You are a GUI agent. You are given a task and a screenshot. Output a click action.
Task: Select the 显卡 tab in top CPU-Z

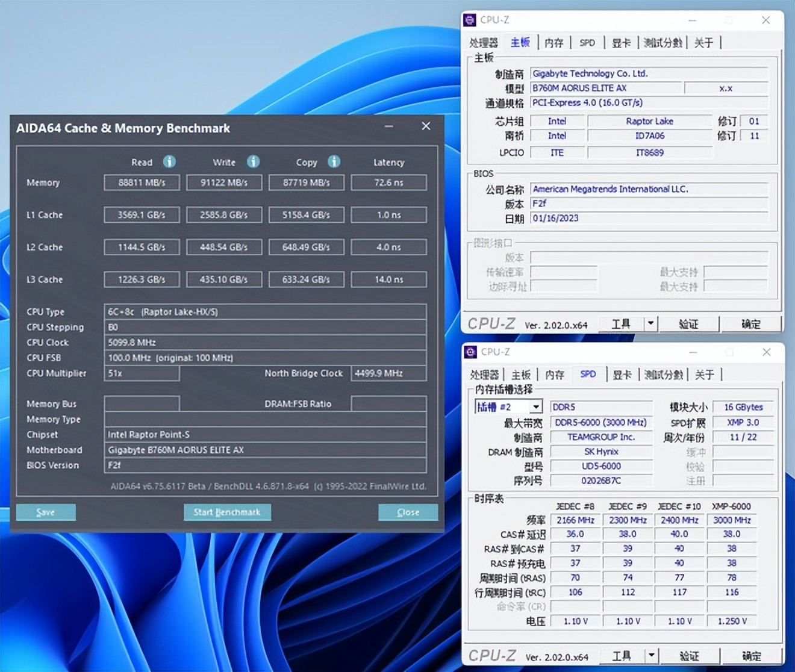(621, 42)
